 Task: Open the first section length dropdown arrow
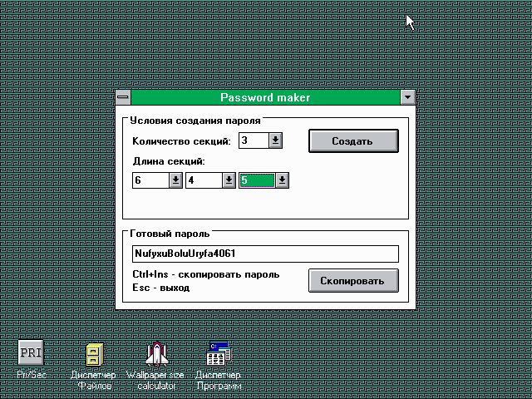tap(175, 180)
